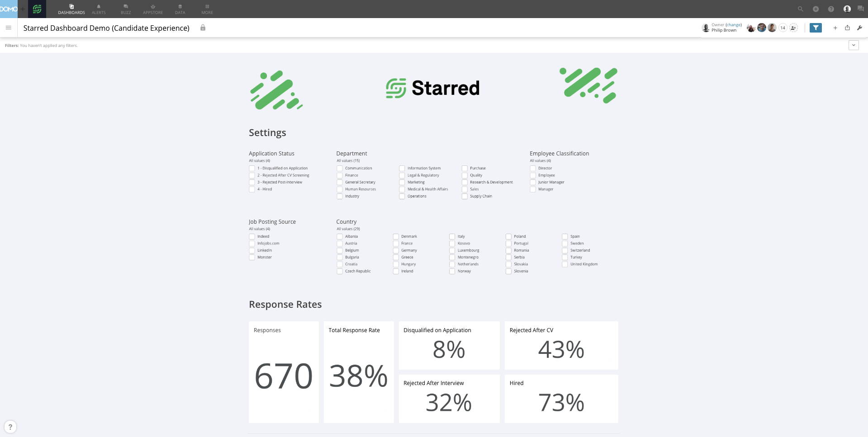
Task: Click the 14 more users badge
Action: [783, 28]
